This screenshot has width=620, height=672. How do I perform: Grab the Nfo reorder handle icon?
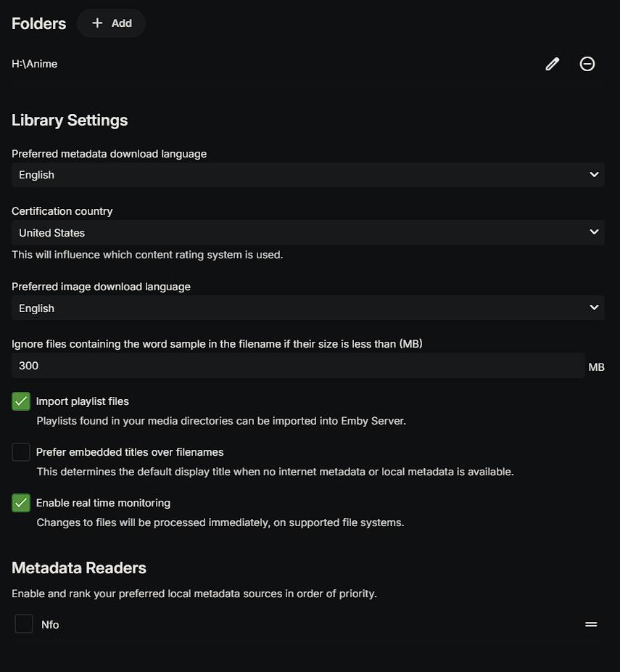click(x=591, y=624)
